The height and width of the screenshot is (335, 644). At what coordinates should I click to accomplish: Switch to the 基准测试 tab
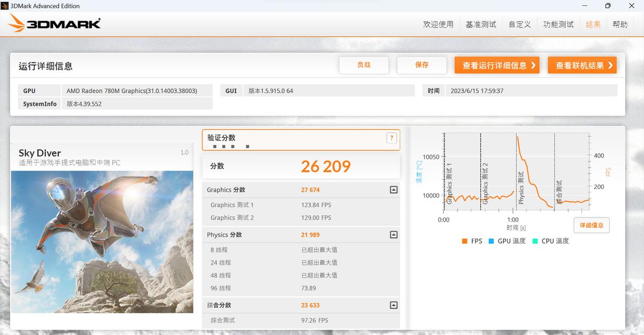pos(481,24)
